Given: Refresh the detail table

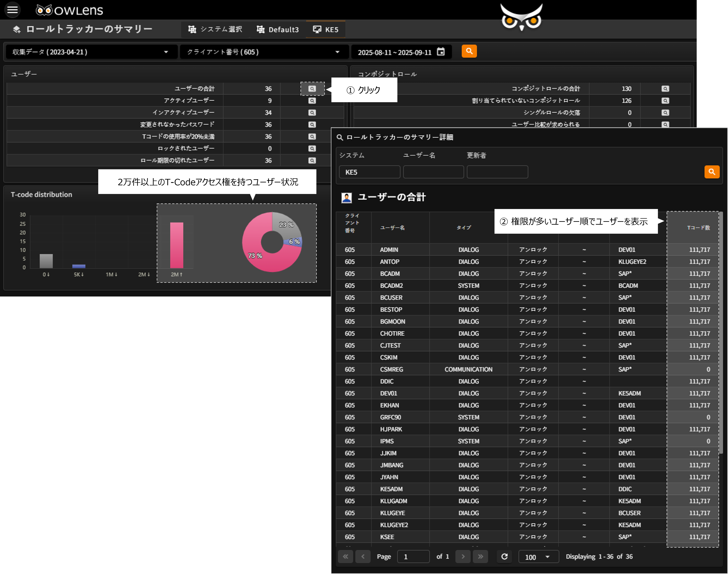Looking at the screenshot, I should tap(504, 557).
